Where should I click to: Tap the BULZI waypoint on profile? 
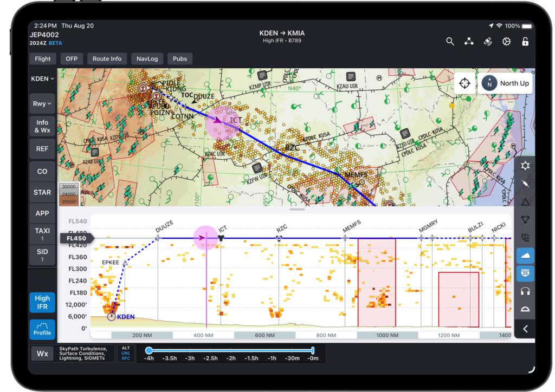click(x=470, y=238)
